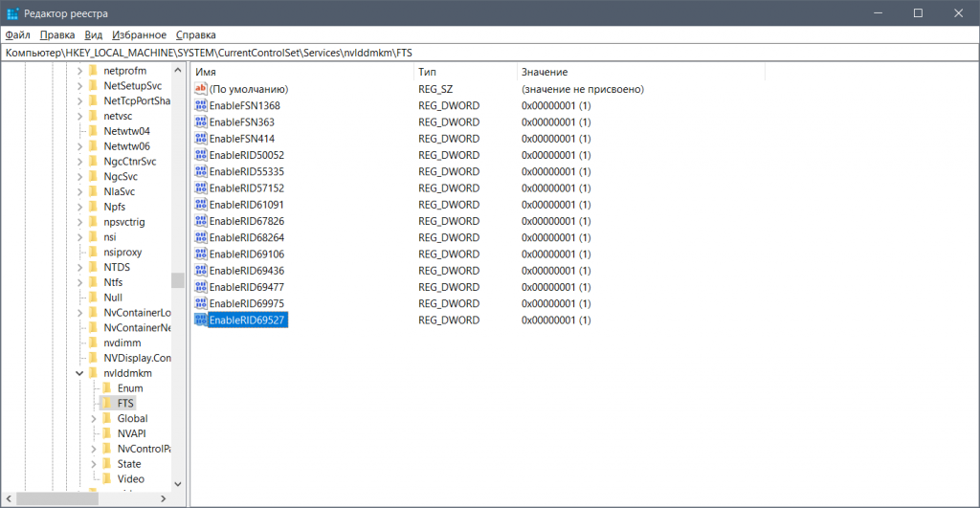Viewport: 980px width, 508px height.
Task: Click "(значение не присвоено)" data cell
Action: tap(583, 89)
